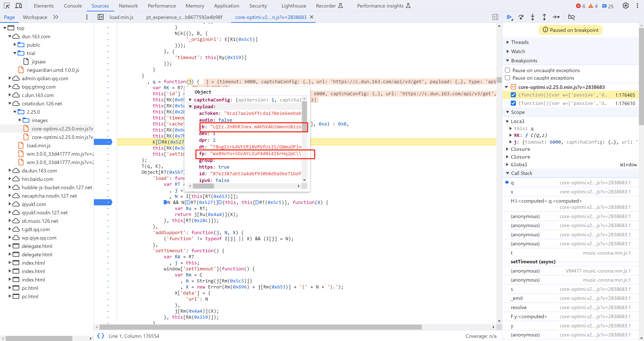Expand the images folder
The width and height of the screenshot is (644, 341).
coord(20,120)
